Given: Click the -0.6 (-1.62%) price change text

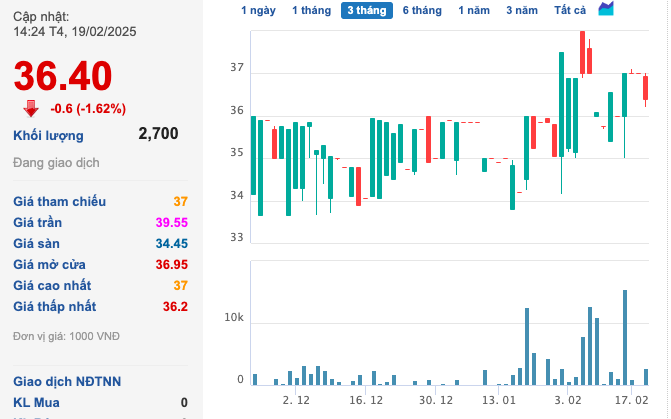Looking at the screenshot, I should [x=88, y=108].
